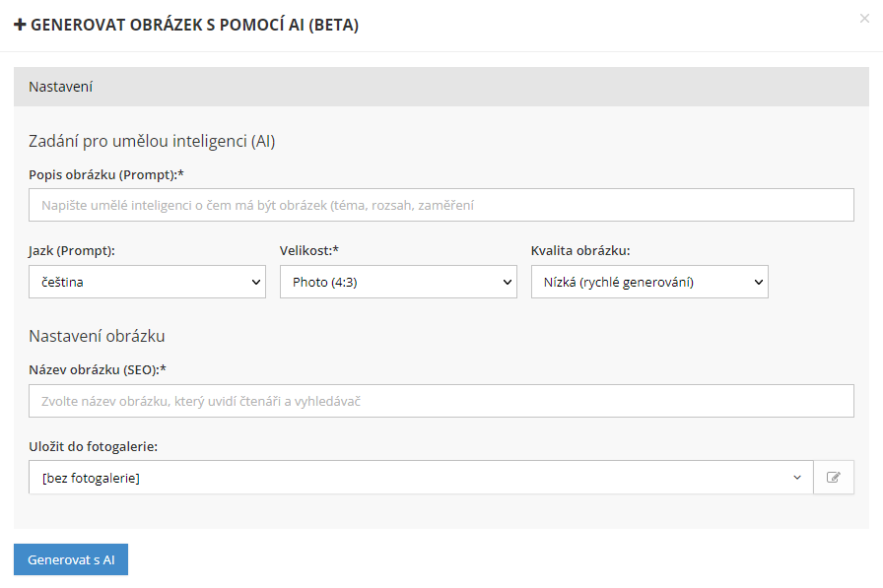This screenshot has width=883, height=588.
Task: Click the Kvalita obrázku label
Action: (579, 251)
